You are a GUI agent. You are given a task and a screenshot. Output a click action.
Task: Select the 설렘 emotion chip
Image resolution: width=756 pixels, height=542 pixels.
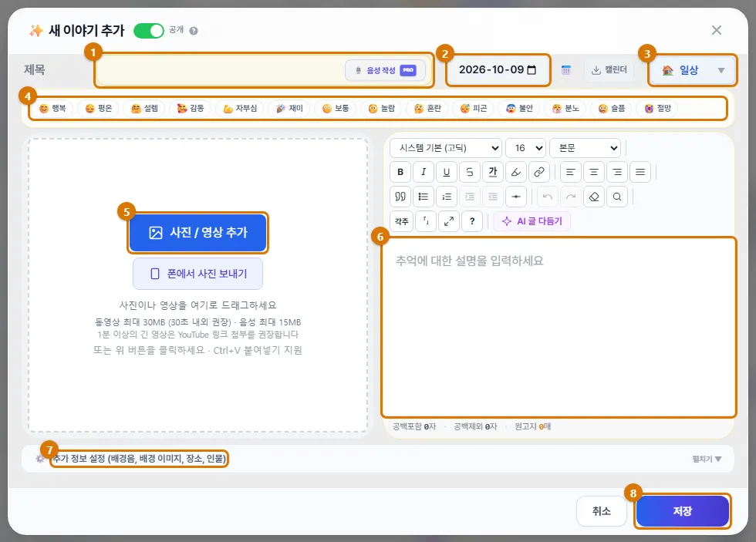[145, 109]
